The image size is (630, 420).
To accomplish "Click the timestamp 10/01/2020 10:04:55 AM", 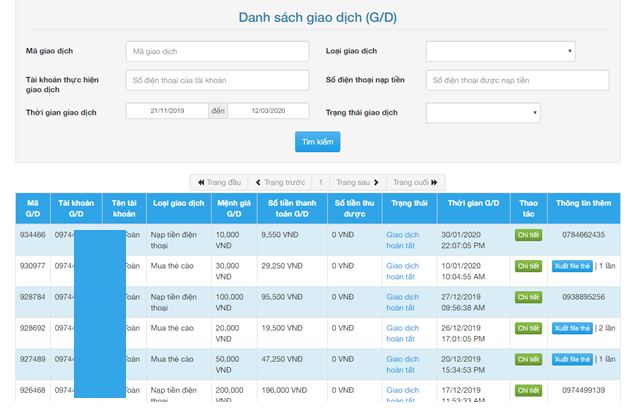I will [x=463, y=271].
